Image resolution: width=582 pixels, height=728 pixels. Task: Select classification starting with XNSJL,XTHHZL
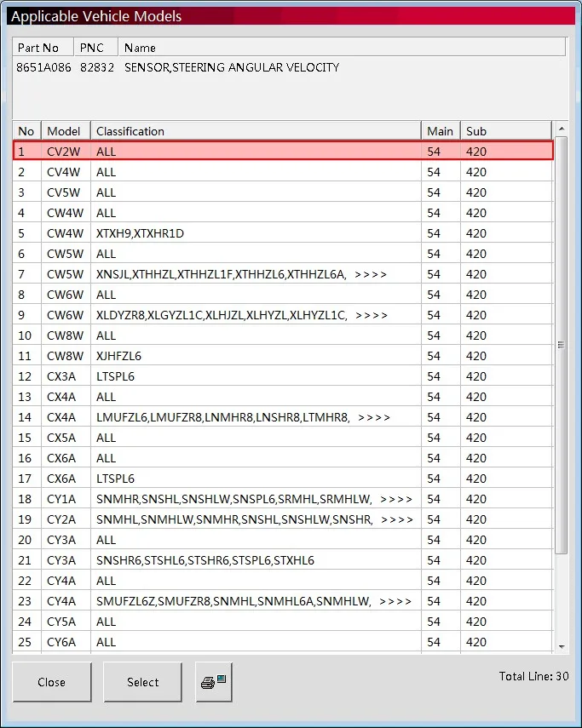[x=221, y=274]
